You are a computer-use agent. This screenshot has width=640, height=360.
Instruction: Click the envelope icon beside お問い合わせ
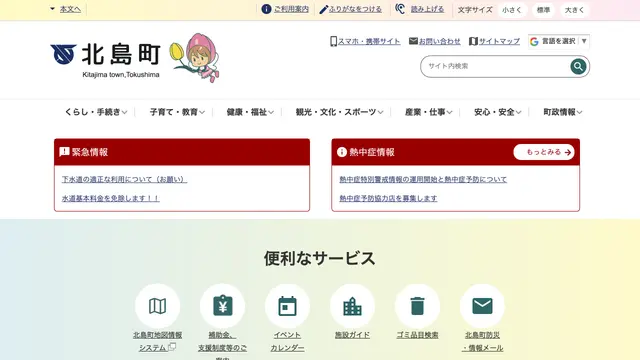click(x=413, y=41)
